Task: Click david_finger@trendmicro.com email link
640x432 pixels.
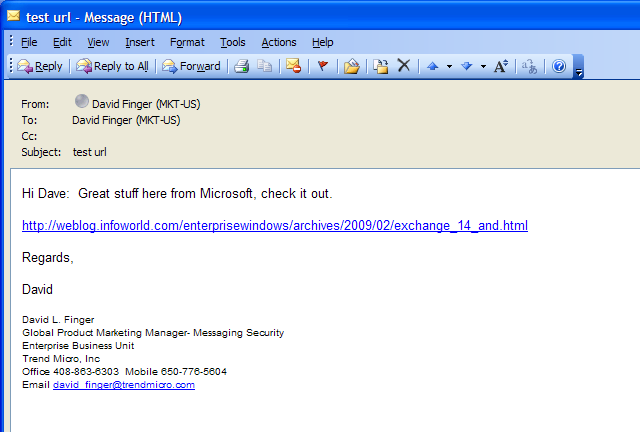Action: coord(124,385)
